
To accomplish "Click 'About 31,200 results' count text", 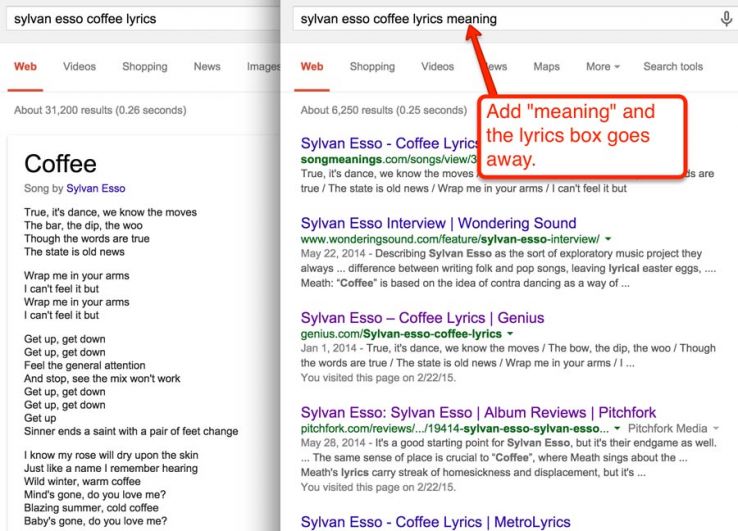I will [100, 110].
